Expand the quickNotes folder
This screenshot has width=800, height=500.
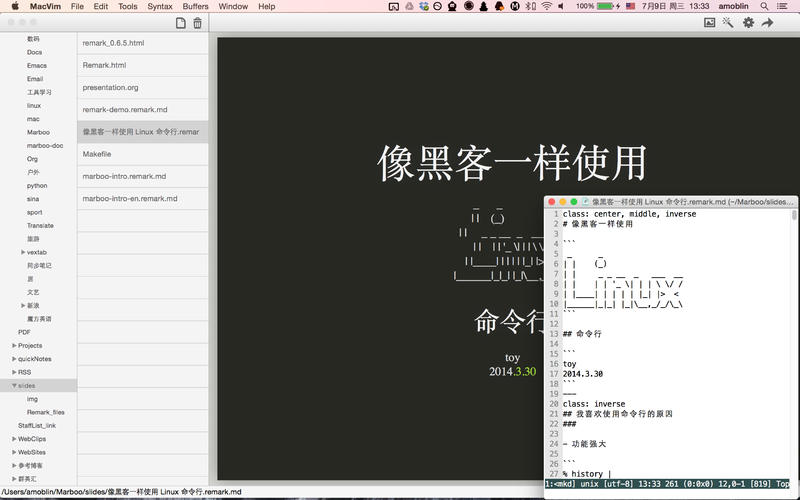pos(14,359)
